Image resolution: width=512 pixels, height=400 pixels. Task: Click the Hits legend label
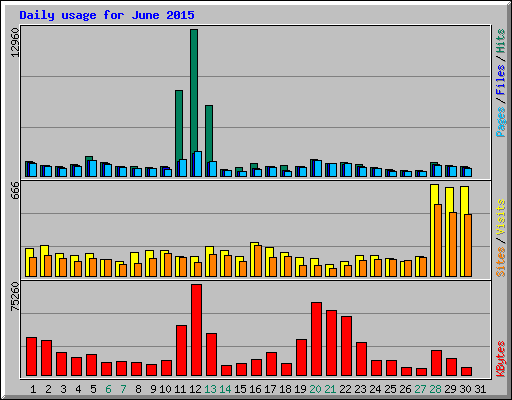(x=500, y=41)
